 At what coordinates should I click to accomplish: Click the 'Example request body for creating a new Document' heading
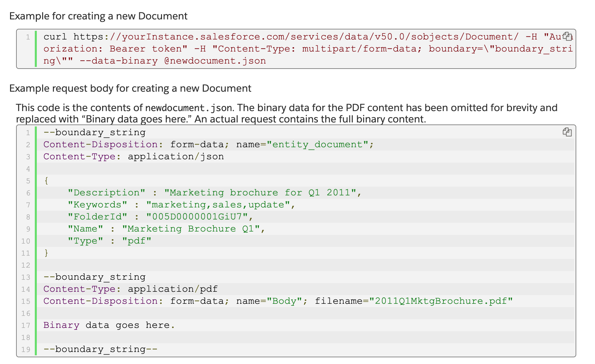pyautogui.click(x=130, y=88)
